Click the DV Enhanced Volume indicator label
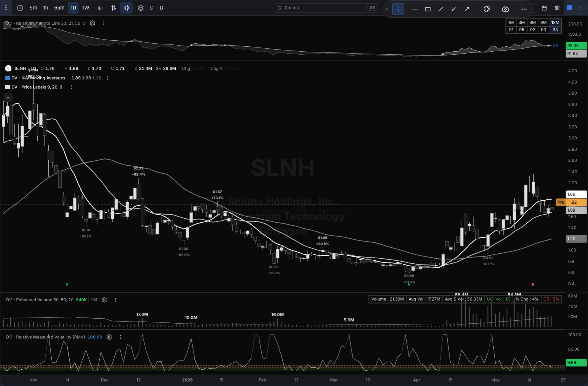Image resolution: width=588 pixels, height=386 pixels. [40, 300]
